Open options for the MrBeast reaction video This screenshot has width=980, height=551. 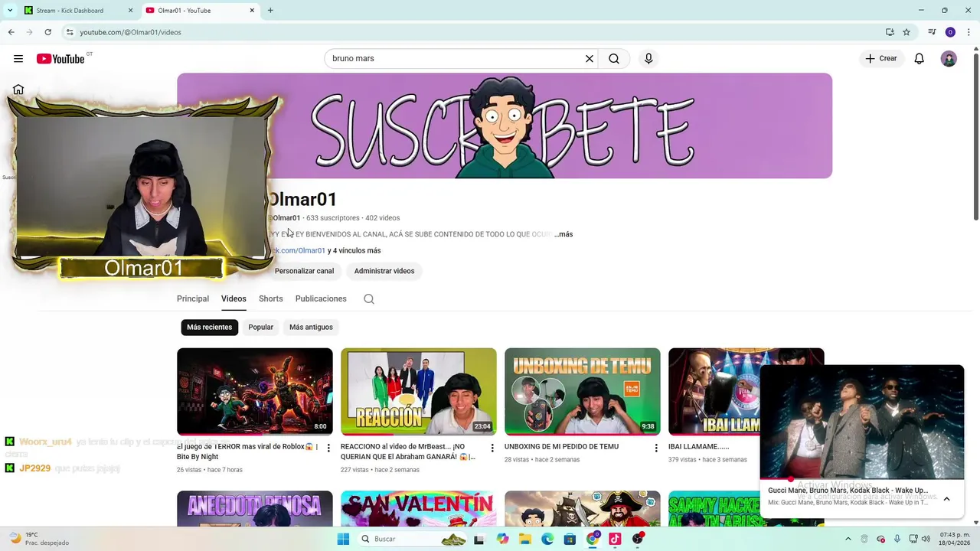tap(492, 448)
